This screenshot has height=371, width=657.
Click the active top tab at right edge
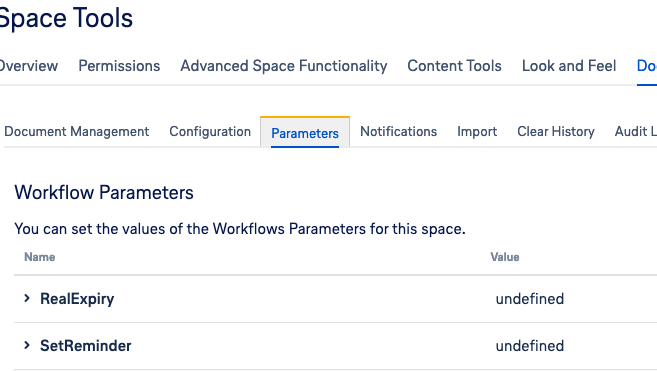click(647, 66)
